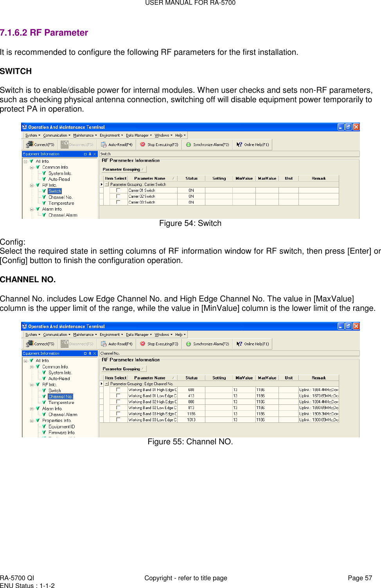Viewport: 381px width, 588px height.
Task: Click Connect(F5) in the Figure 54 window
Action: click(x=40, y=144)
